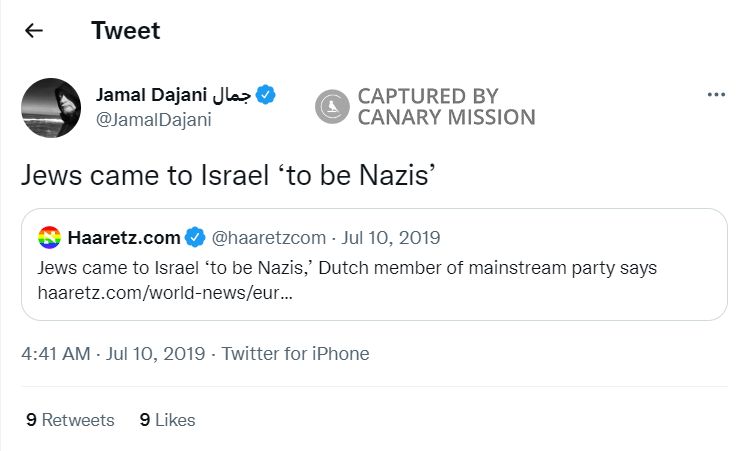Click the "Tweet" page header
Image resolution: width=745 pixels, height=451 pixels.
point(126,30)
